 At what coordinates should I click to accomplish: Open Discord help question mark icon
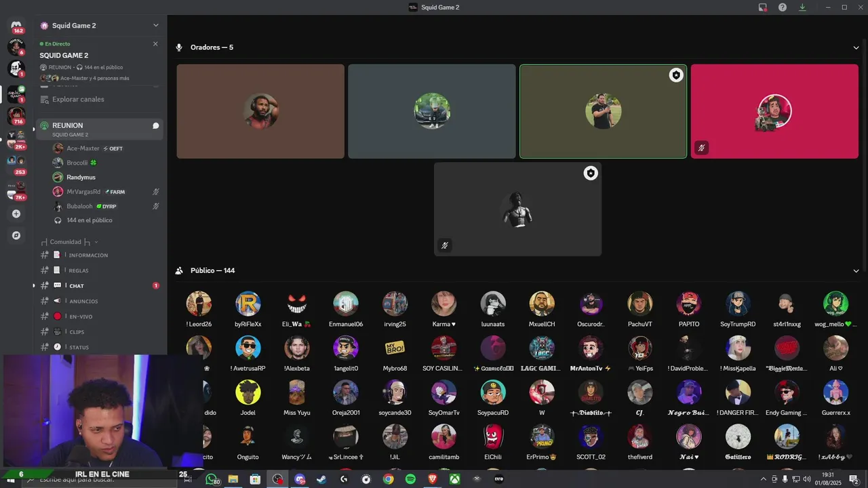(783, 7)
